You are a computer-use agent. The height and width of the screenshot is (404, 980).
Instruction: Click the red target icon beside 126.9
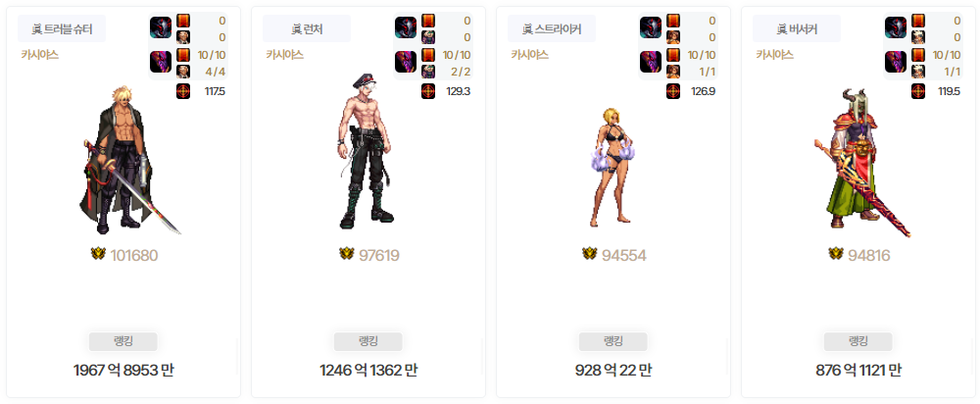(673, 91)
